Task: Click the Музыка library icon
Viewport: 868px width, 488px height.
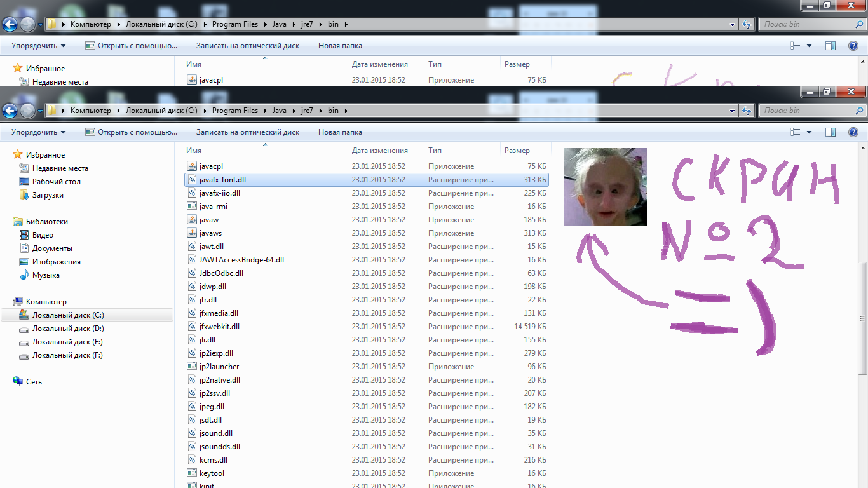Action: (24, 275)
